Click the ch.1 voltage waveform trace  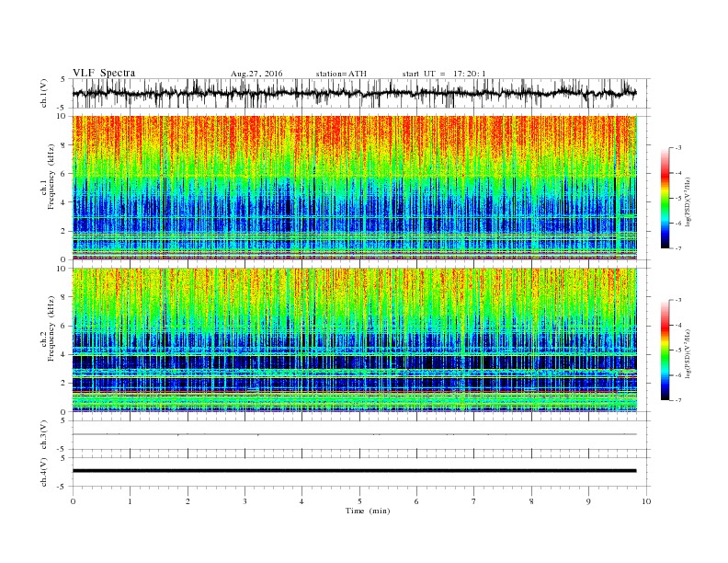(x=354, y=93)
